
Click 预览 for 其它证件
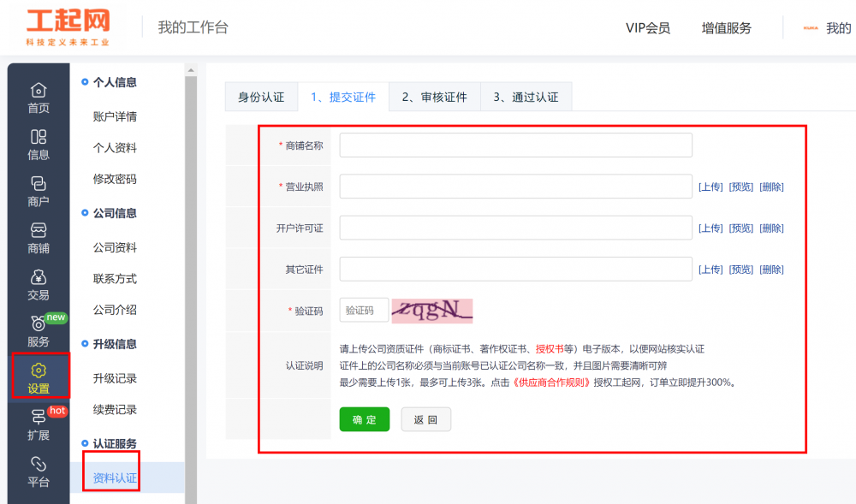tap(740, 270)
